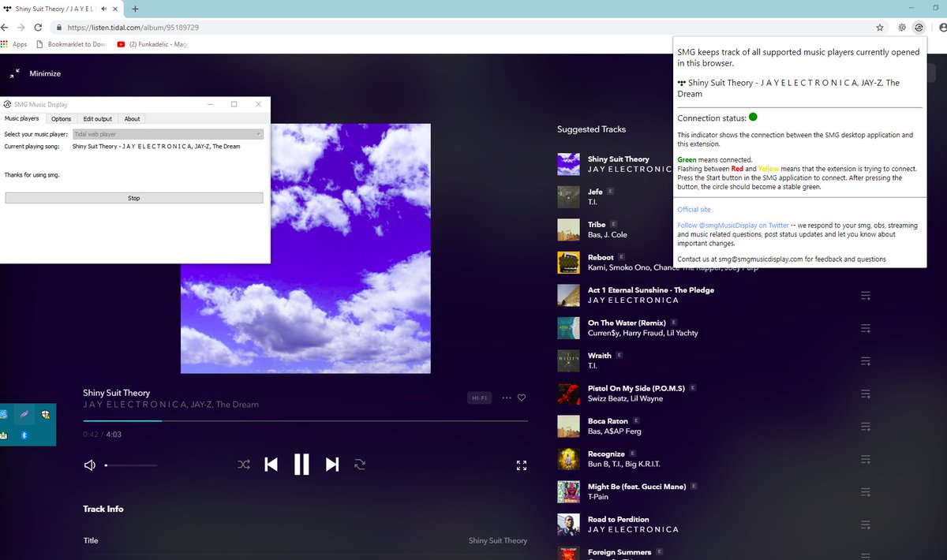The width and height of the screenshot is (947, 560).
Task: Go to the previous track
Action: pyautogui.click(x=271, y=465)
